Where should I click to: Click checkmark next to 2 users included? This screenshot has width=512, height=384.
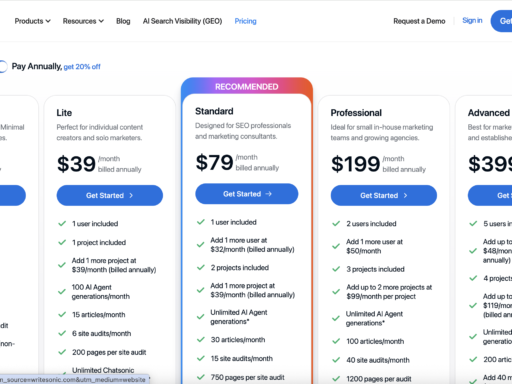336,223
